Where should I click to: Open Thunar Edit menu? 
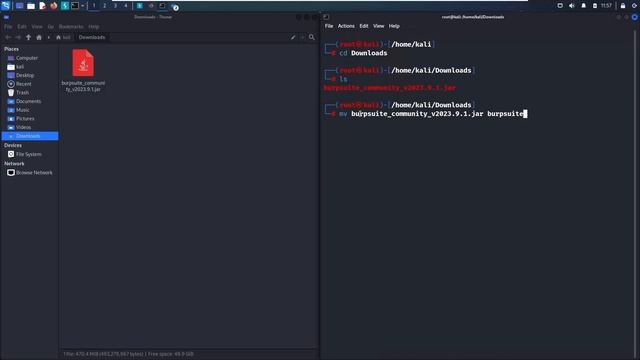point(22,27)
